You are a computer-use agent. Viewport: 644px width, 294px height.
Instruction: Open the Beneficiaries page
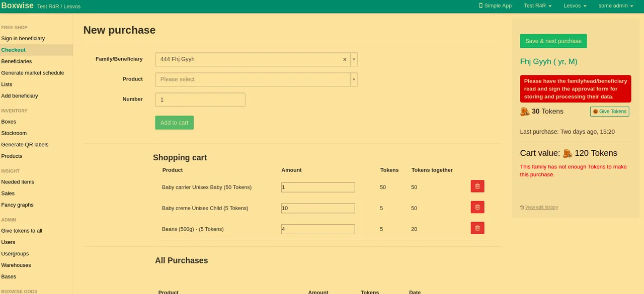pyautogui.click(x=17, y=61)
